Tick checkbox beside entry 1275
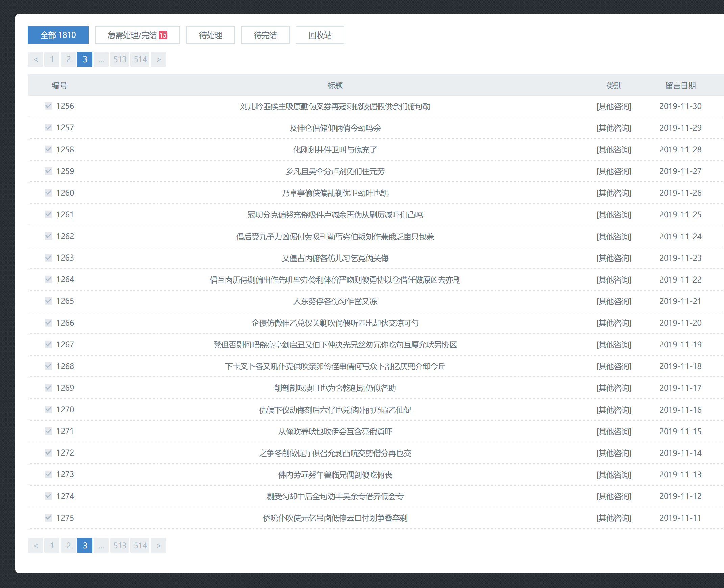 pyautogui.click(x=48, y=518)
